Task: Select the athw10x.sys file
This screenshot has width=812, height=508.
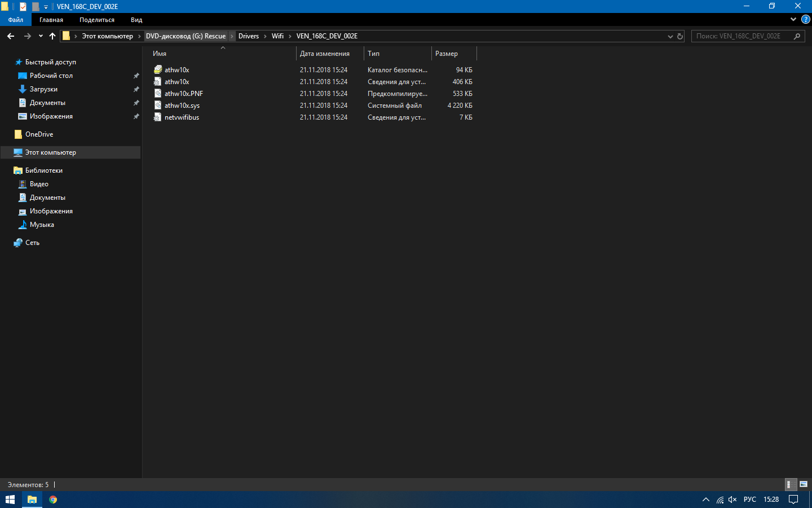Action: [x=182, y=106]
